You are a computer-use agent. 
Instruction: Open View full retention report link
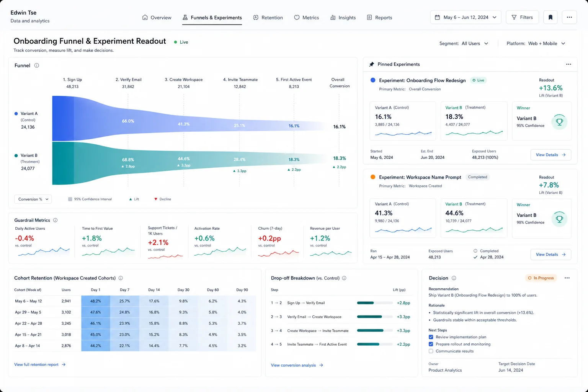coord(40,364)
